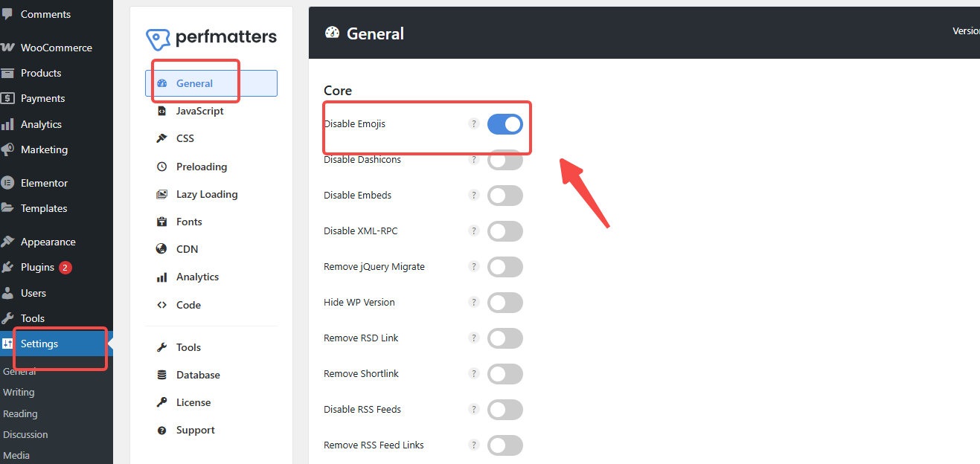The width and height of the screenshot is (980, 464).
Task: Select the Code angle-brackets icon
Action: 161,304
